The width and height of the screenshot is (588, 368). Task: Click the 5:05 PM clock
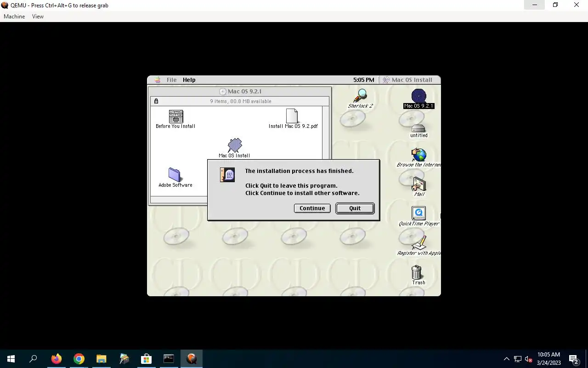click(x=363, y=80)
